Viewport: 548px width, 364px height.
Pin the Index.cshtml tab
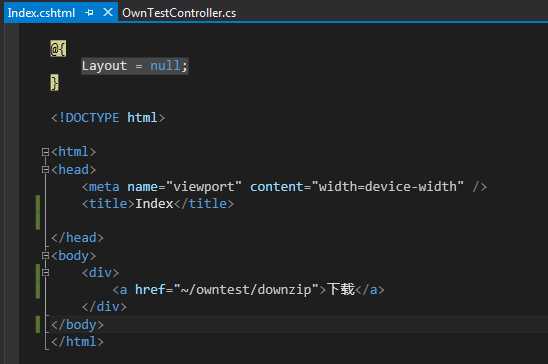(x=89, y=13)
